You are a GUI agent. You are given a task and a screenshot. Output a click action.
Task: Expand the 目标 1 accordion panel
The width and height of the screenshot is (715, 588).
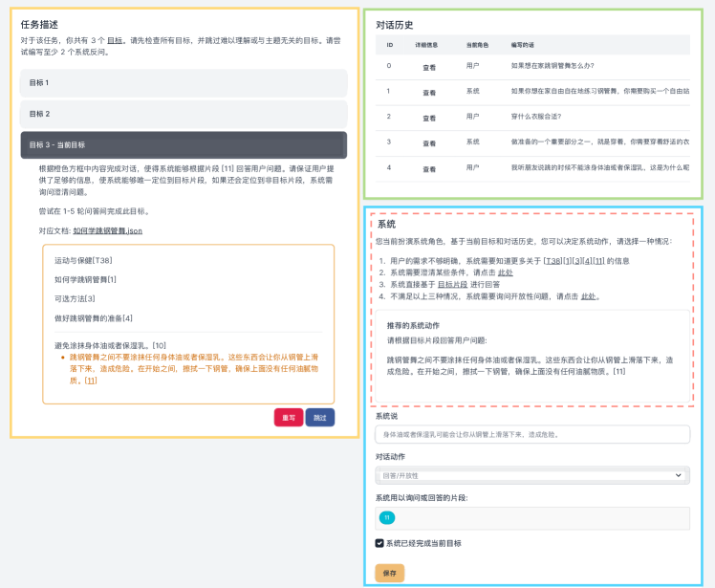183,83
